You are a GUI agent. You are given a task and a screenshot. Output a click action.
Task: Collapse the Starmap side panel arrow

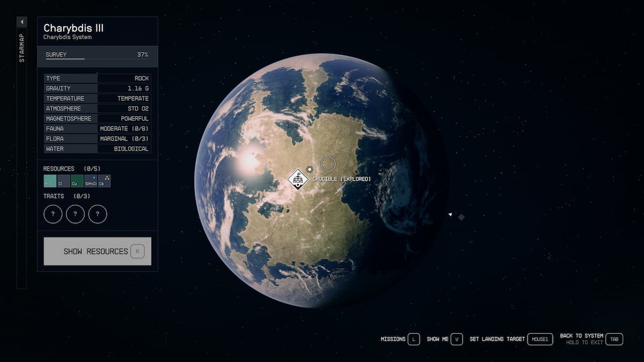21,22
